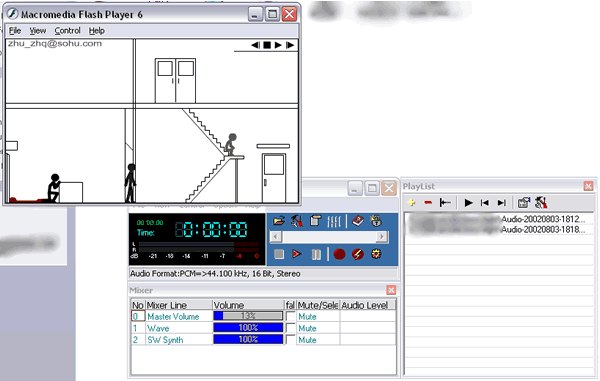
Task: Adjust the Master Volume bar showing 13%
Action: click(248, 316)
